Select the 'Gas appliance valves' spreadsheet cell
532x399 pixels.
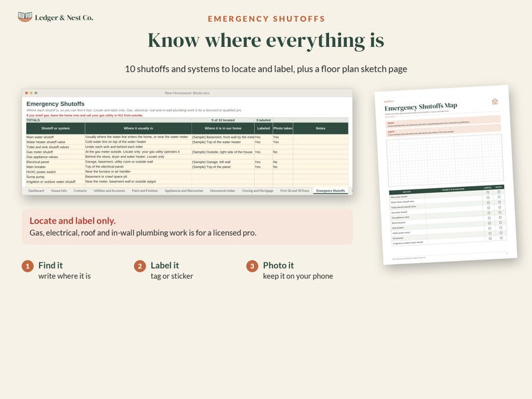[x=56, y=157]
